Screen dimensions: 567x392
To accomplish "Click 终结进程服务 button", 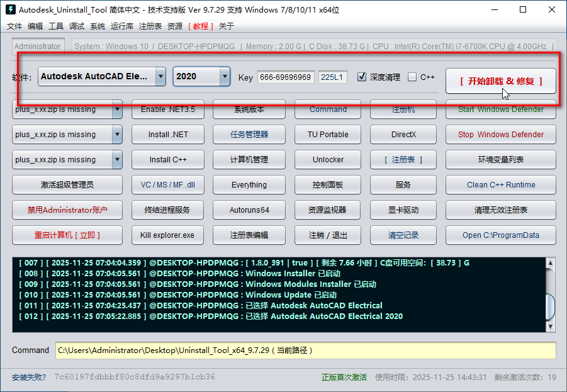I will [x=168, y=210].
